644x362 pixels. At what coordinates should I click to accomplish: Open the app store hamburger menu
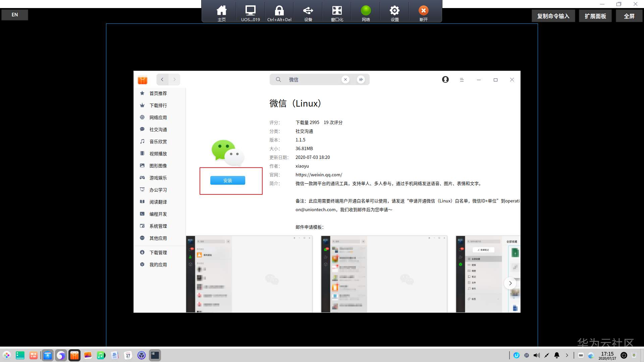462,80
